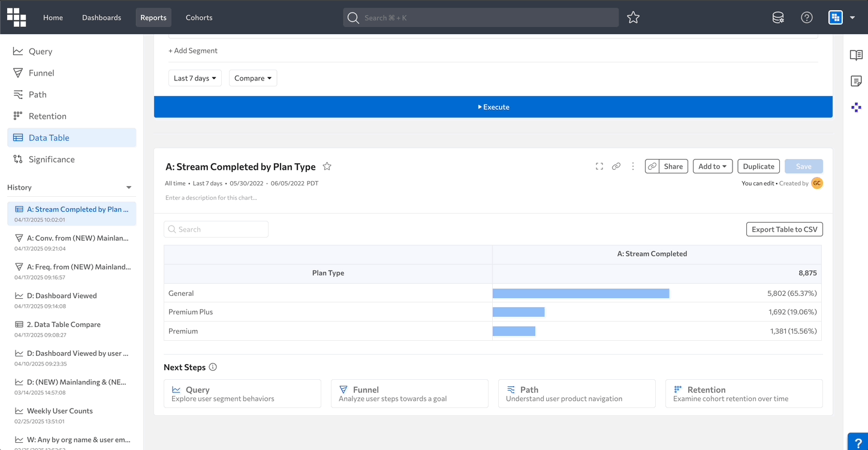Image resolution: width=868 pixels, height=450 pixels.
Task: Open 2. Data Table Compare history item
Action: pos(71,329)
